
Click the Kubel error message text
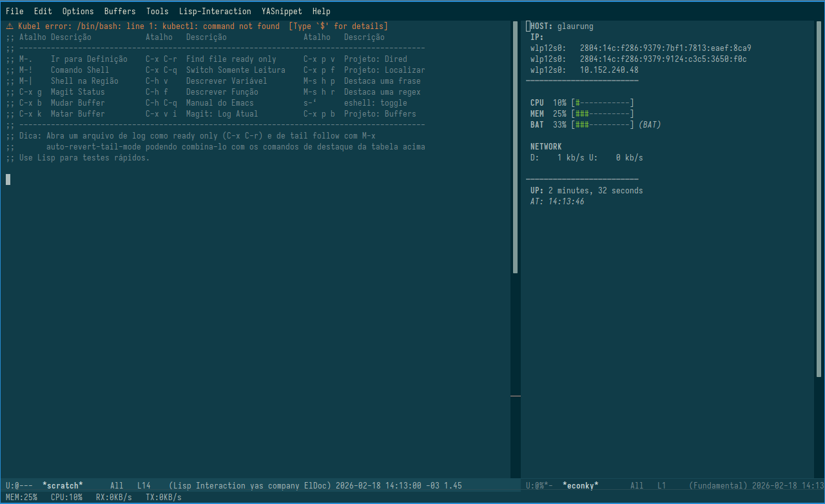tap(149, 26)
